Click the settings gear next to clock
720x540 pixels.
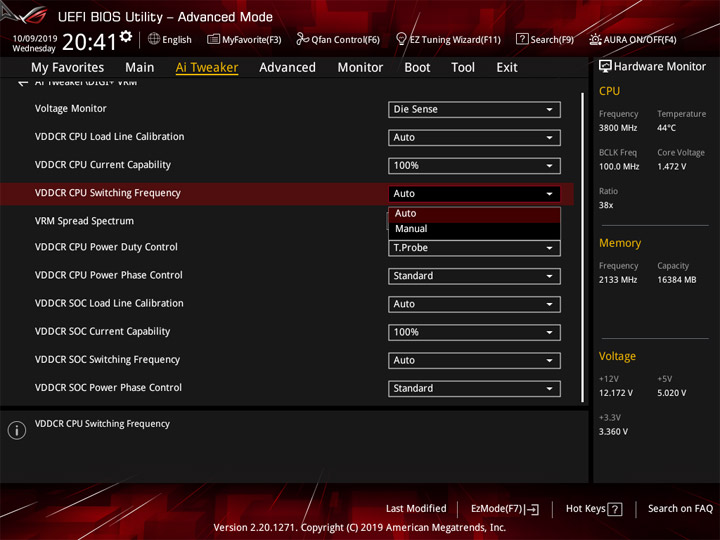pyautogui.click(x=126, y=36)
